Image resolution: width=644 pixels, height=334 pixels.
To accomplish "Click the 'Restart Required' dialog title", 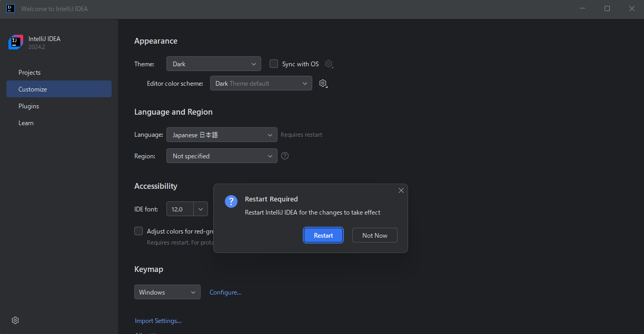I will 271,199.
